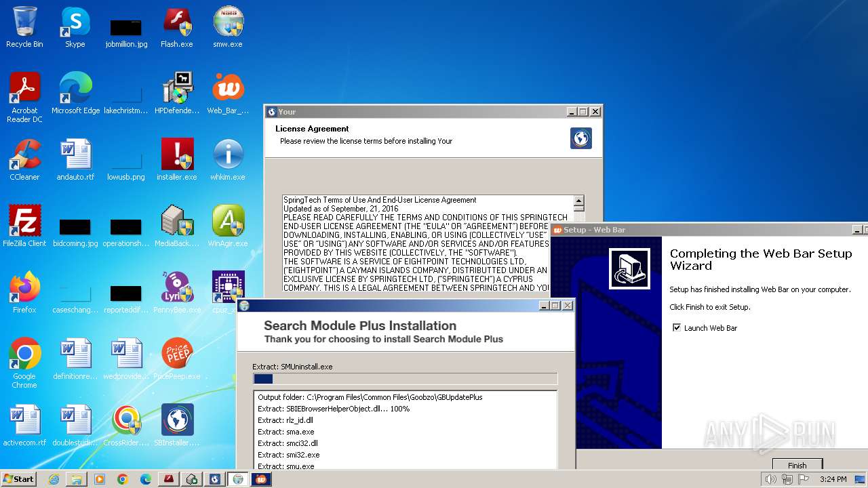Click the 3:24 PM system clock
Viewport: 868px width, 488px height.
833,479
